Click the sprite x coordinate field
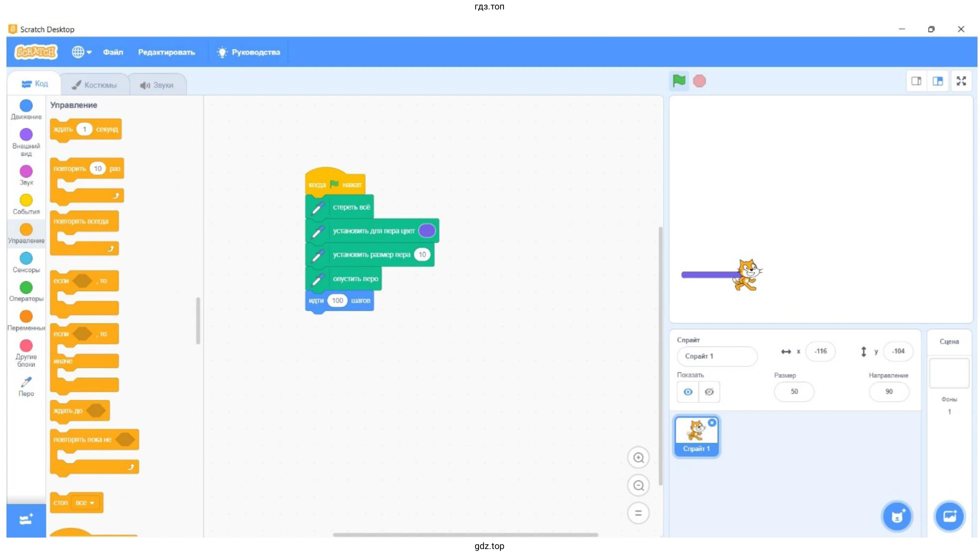Image resolution: width=980 pixels, height=556 pixels. click(x=820, y=351)
